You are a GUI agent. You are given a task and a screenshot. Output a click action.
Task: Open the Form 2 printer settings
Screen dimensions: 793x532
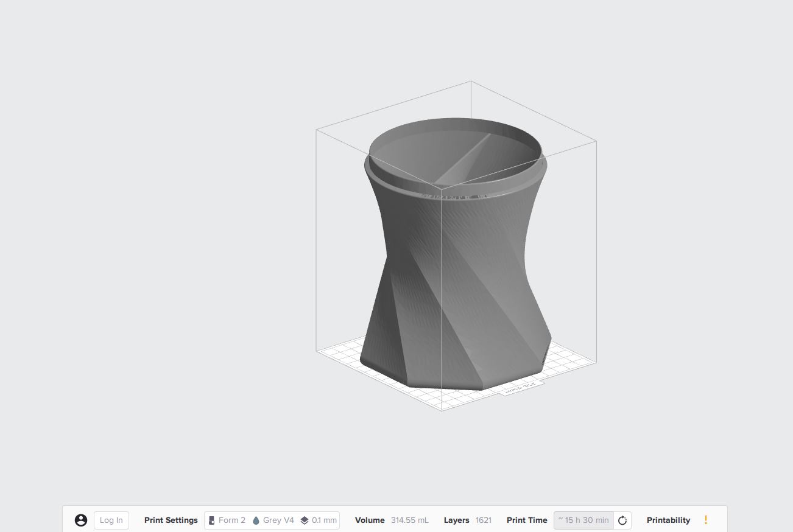[272, 520]
